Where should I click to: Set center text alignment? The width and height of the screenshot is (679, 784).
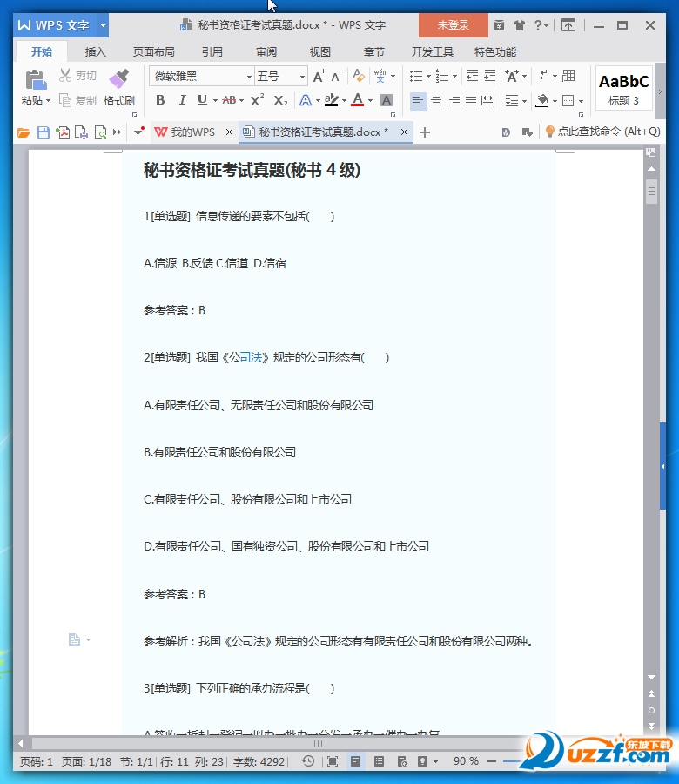[436, 101]
